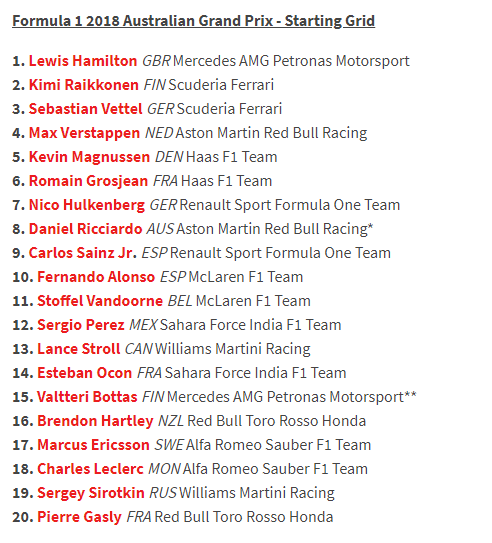
Task: Open the Lewis Hamilton driver link
Action: 83,61
